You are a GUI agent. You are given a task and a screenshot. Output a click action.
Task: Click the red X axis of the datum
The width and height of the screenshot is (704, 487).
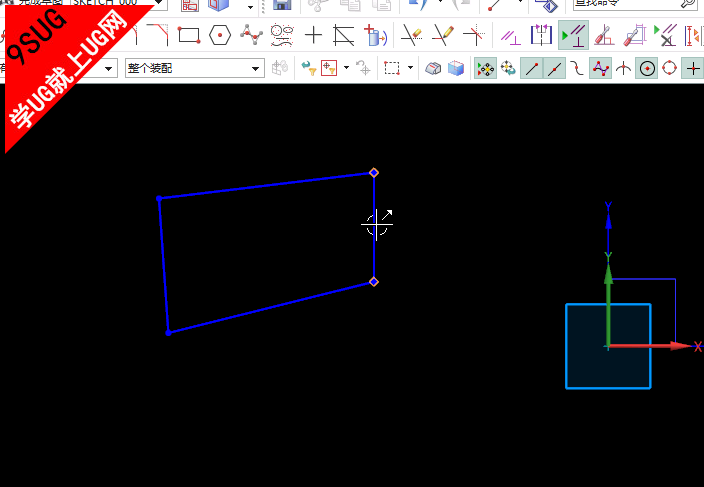[649, 346]
